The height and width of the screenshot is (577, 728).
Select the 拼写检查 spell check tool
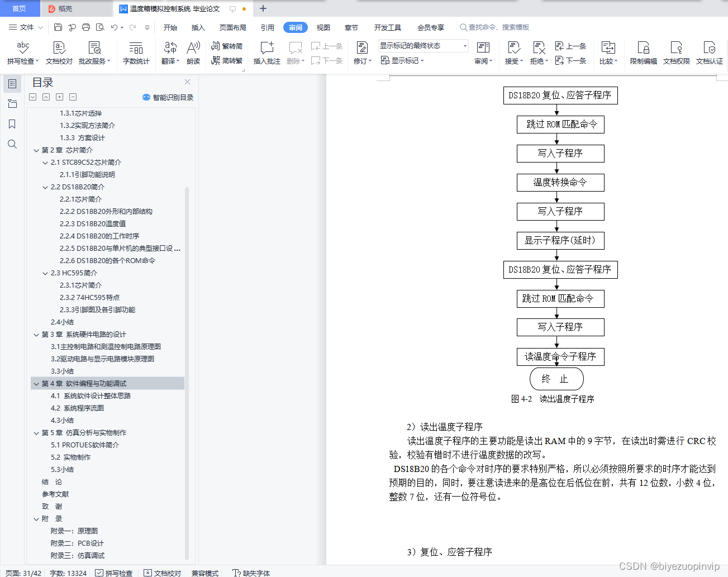pos(22,53)
